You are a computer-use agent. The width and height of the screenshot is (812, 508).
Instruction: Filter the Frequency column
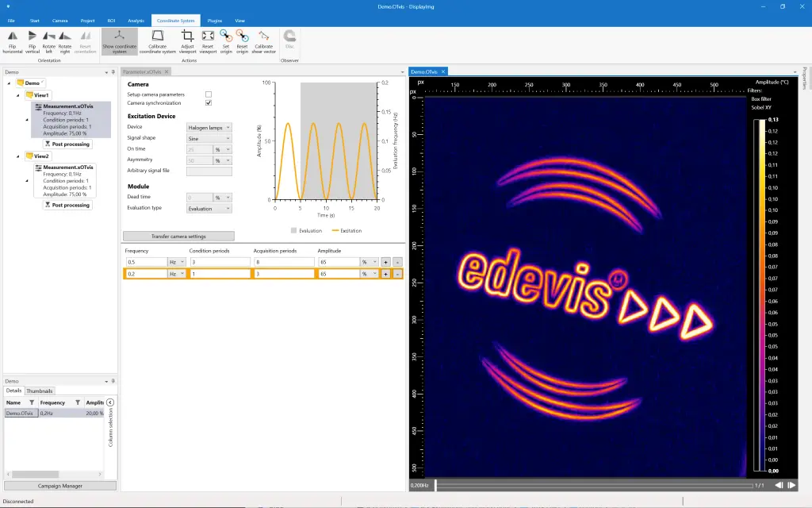pos(78,402)
